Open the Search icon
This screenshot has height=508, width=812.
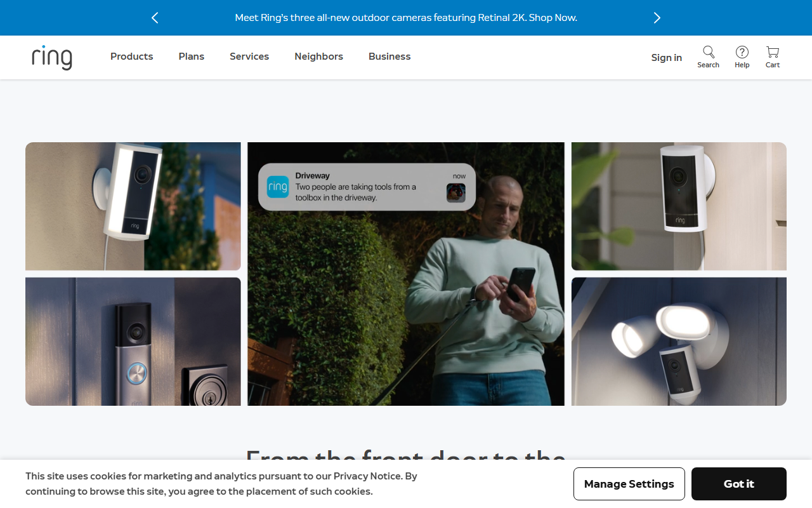pyautogui.click(x=708, y=57)
